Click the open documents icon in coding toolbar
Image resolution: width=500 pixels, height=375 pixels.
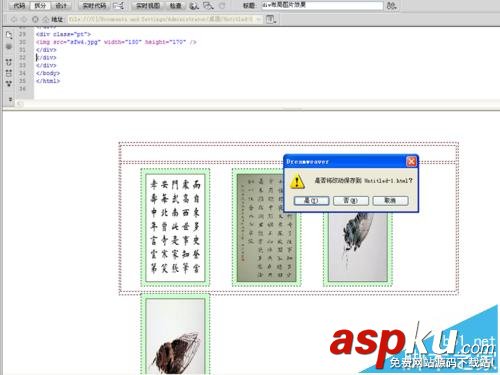[9, 34]
